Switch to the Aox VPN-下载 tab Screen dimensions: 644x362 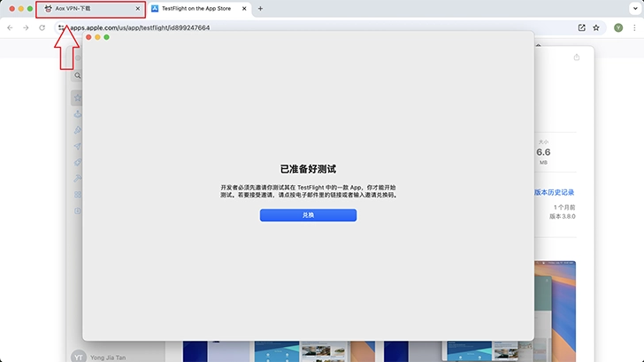pyautogui.click(x=84, y=9)
